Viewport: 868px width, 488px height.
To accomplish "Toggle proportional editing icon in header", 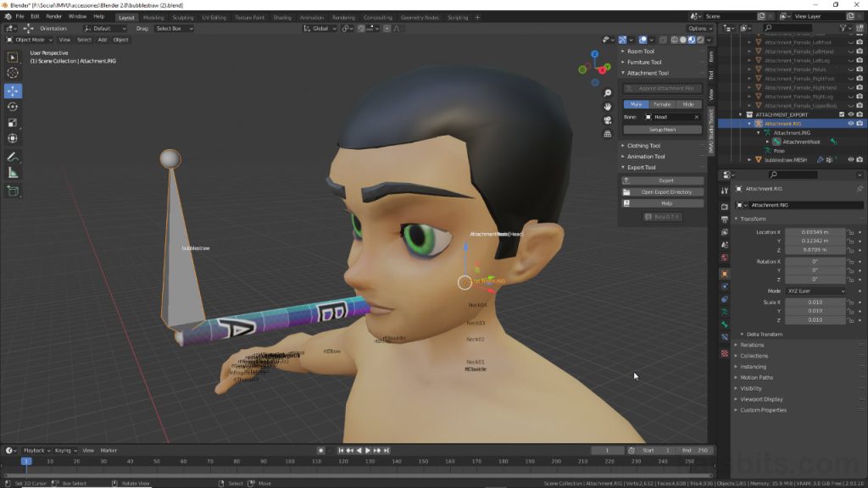I will point(387,28).
